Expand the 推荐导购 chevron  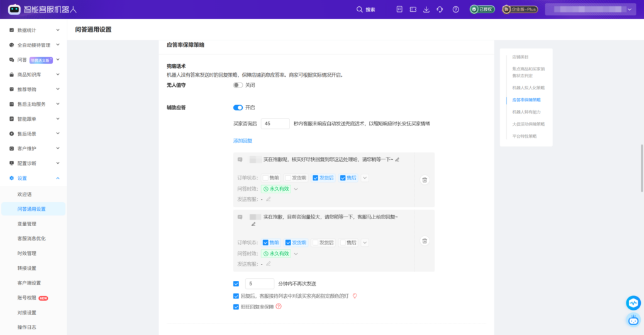[58, 89]
